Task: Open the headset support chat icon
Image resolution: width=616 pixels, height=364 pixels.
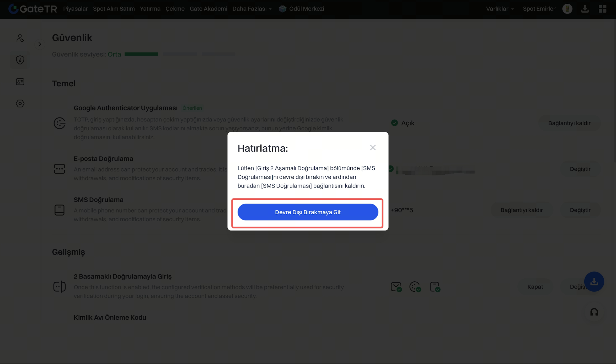Action: [594, 312]
